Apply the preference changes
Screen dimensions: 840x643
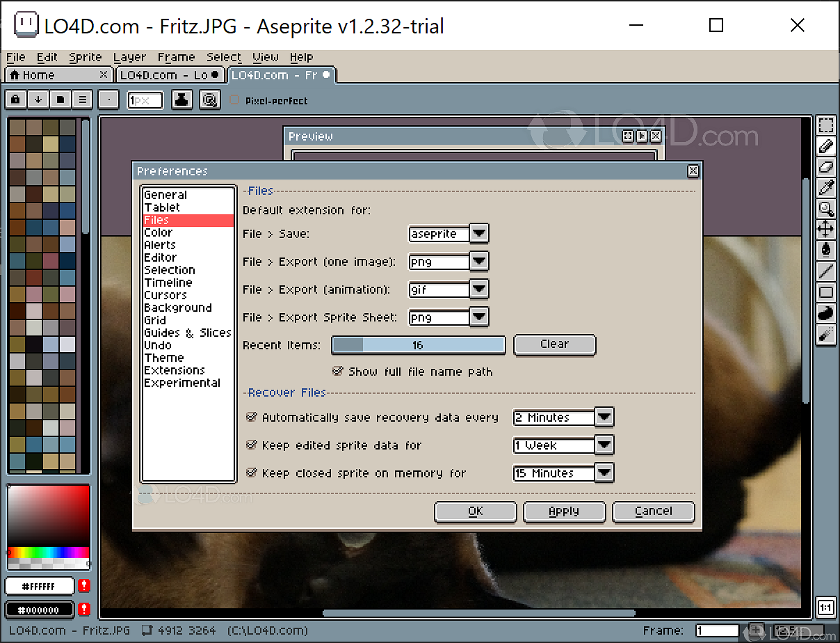click(564, 511)
